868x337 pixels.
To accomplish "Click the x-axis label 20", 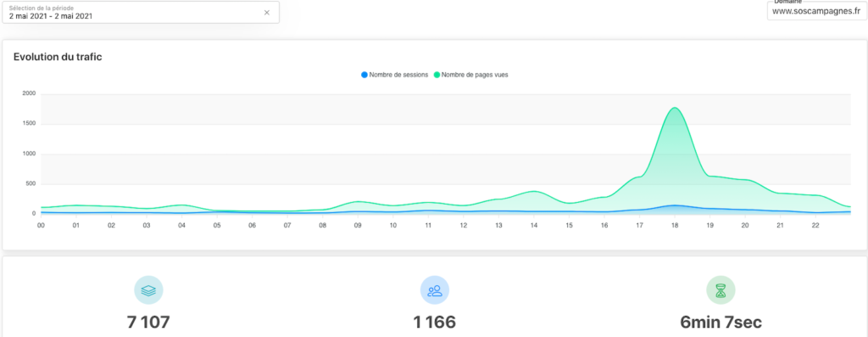I will point(745,226).
